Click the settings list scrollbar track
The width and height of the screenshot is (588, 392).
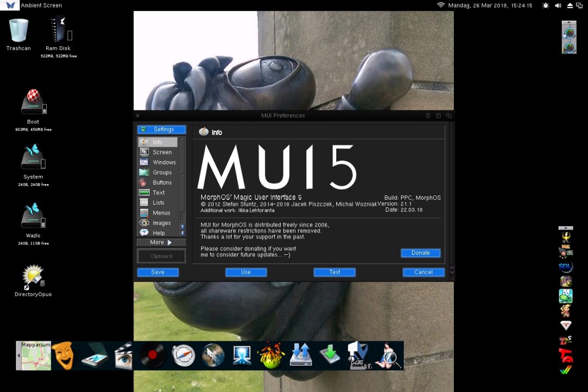[183, 180]
